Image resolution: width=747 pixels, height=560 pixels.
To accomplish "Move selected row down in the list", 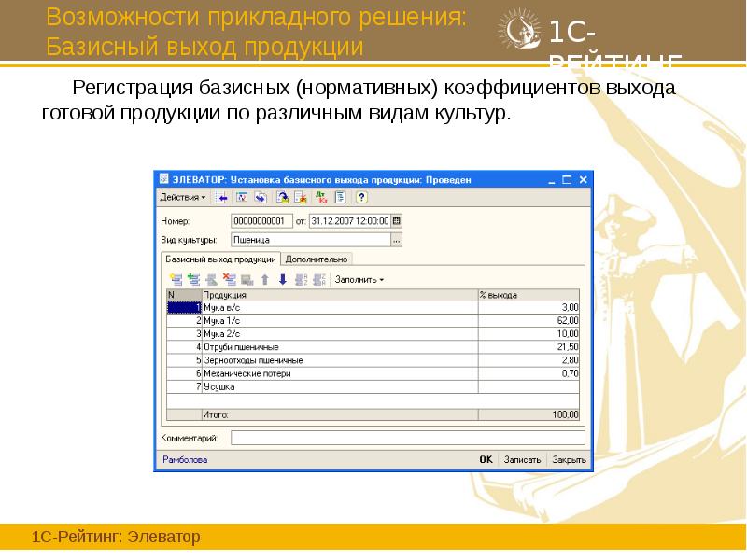I will tap(282, 280).
